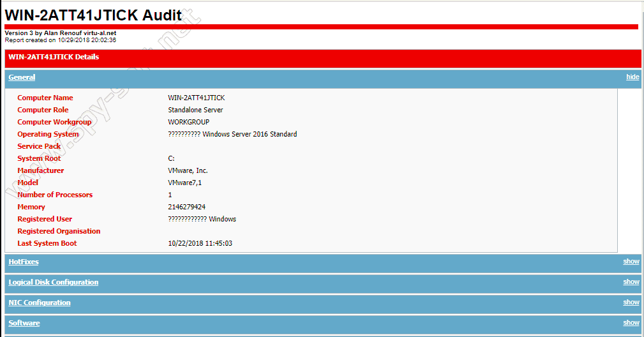644x337 pixels.
Task: Open the General section link
Action: click(22, 77)
